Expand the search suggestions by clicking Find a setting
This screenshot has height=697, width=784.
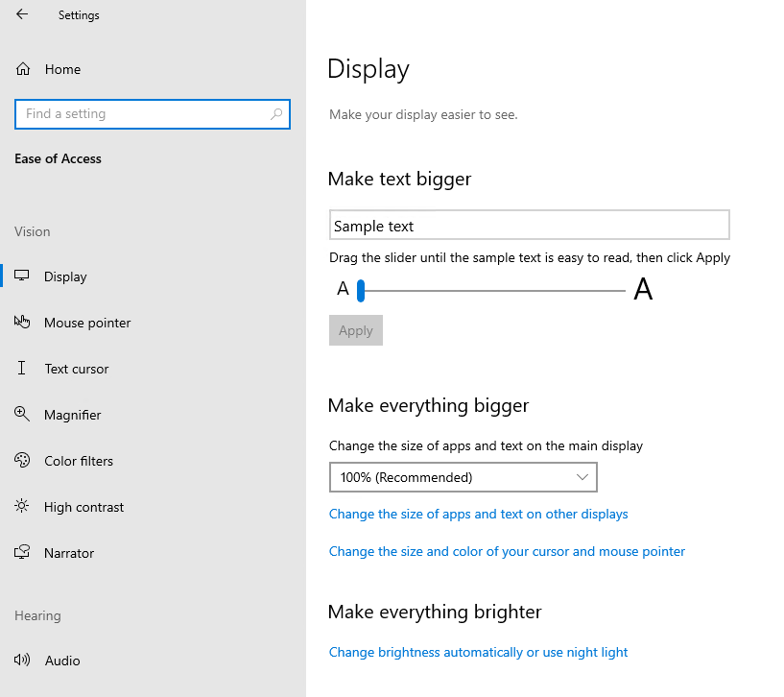(153, 113)
